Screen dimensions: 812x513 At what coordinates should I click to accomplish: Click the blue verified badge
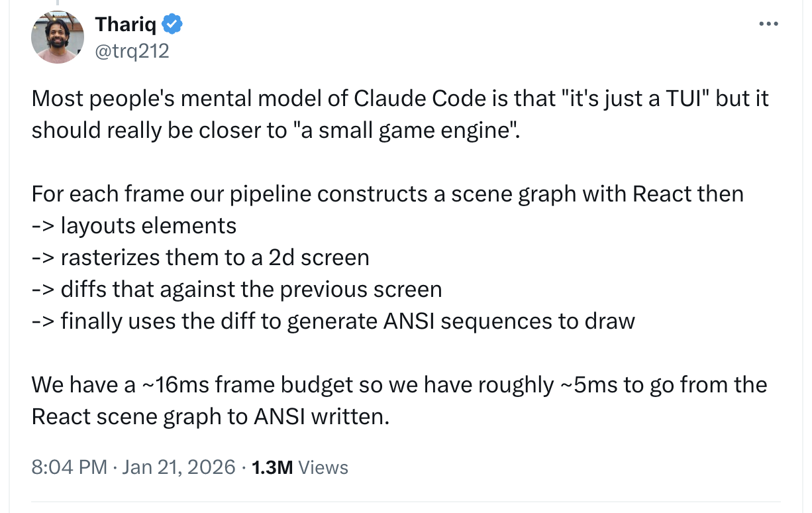[173, 25]
